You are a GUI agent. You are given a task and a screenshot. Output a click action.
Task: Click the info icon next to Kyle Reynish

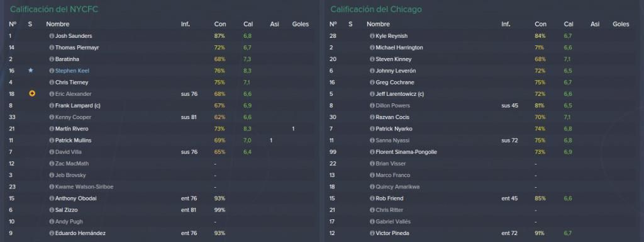click(372, 36)
